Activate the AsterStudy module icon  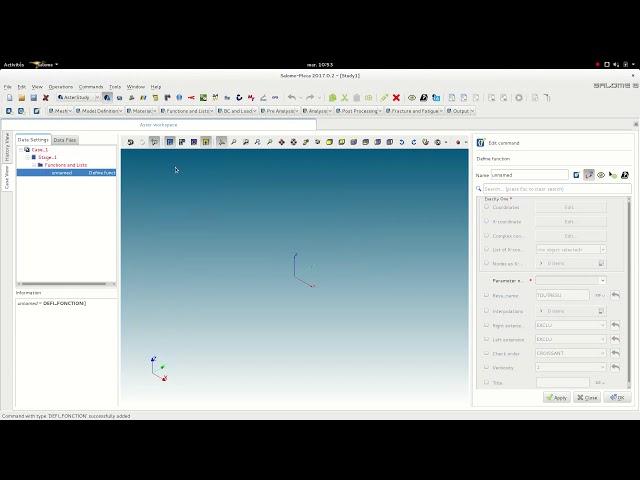(107, 98)
